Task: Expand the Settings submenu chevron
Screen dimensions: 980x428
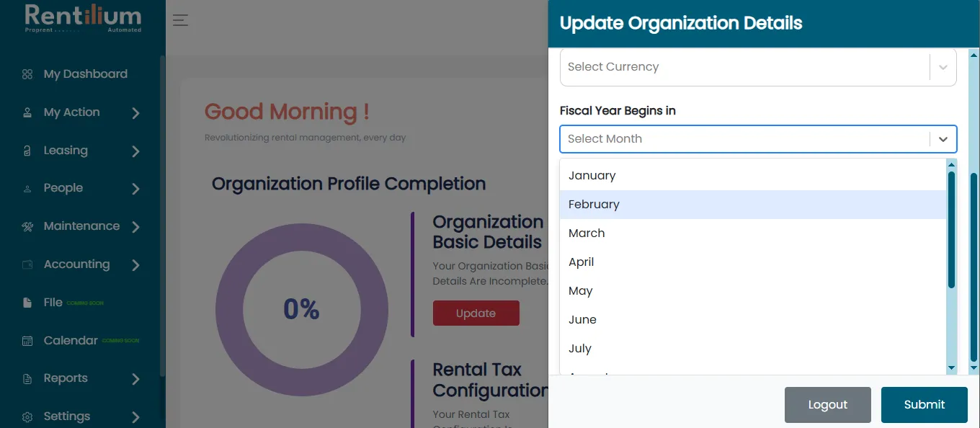Action: (x=135, y=417)
